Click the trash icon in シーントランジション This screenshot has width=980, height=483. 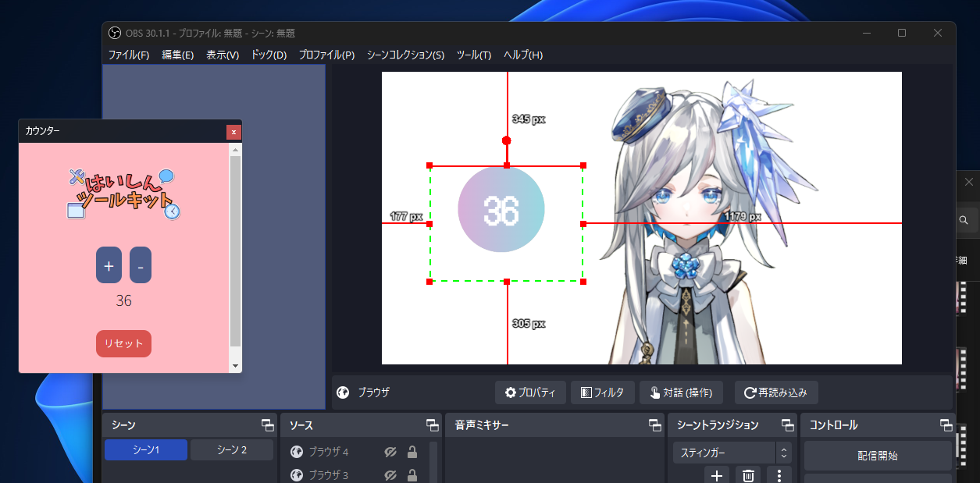[747, 474]
